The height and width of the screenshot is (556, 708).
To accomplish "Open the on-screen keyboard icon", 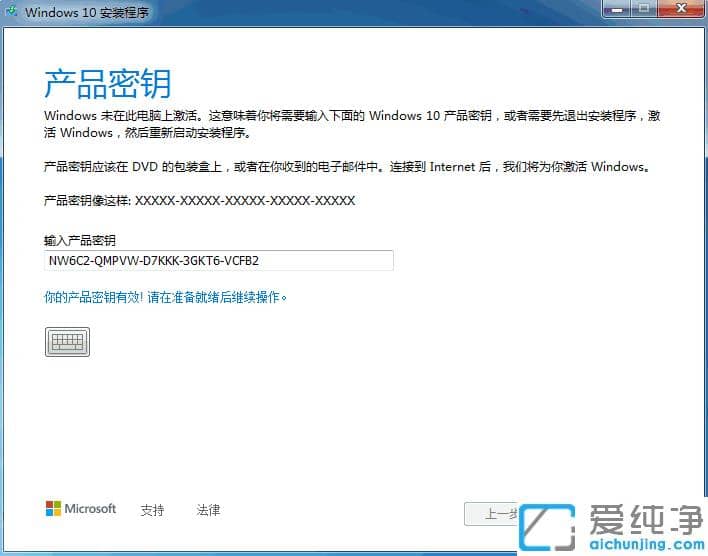I will 67,342.
